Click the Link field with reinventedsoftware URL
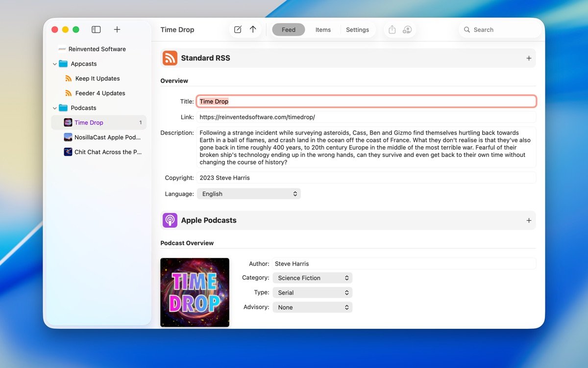Screen dimensions: 588x368 pos(367,117)
